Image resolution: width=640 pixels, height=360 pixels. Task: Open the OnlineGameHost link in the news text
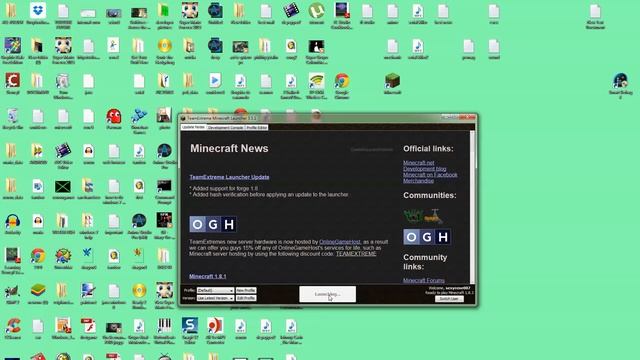pyautogui.click(x=340, y=242)
